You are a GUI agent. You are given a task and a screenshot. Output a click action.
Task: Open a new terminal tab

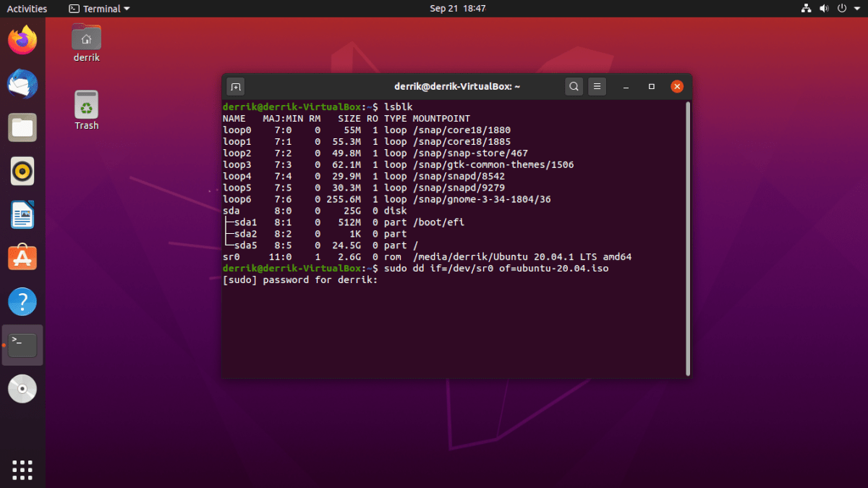[235, 86]
